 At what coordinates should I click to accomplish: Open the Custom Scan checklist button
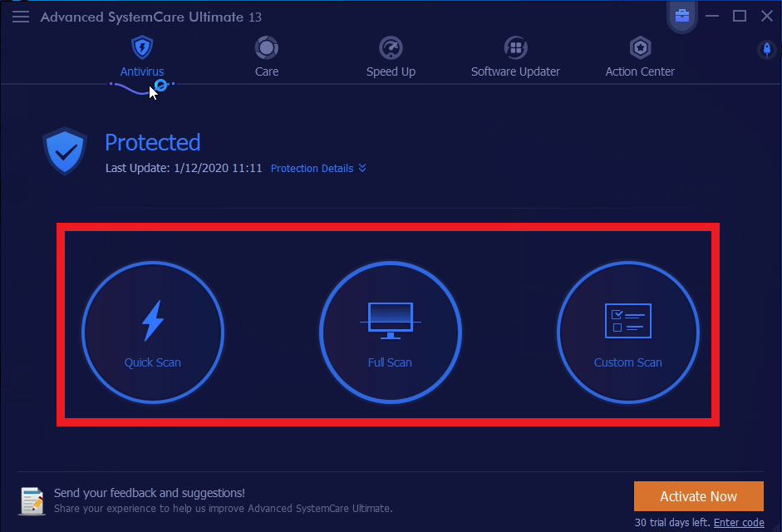pyautogui.click(x=628, y=332)
